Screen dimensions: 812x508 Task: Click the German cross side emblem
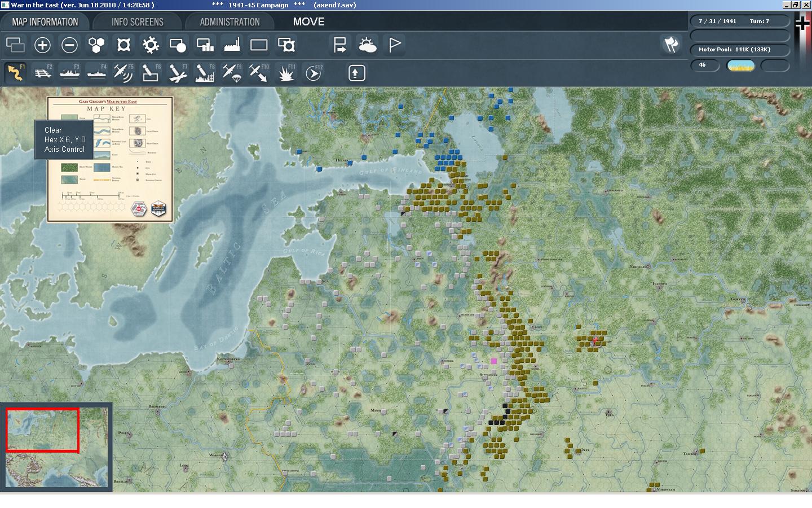(x=802, y=23)
